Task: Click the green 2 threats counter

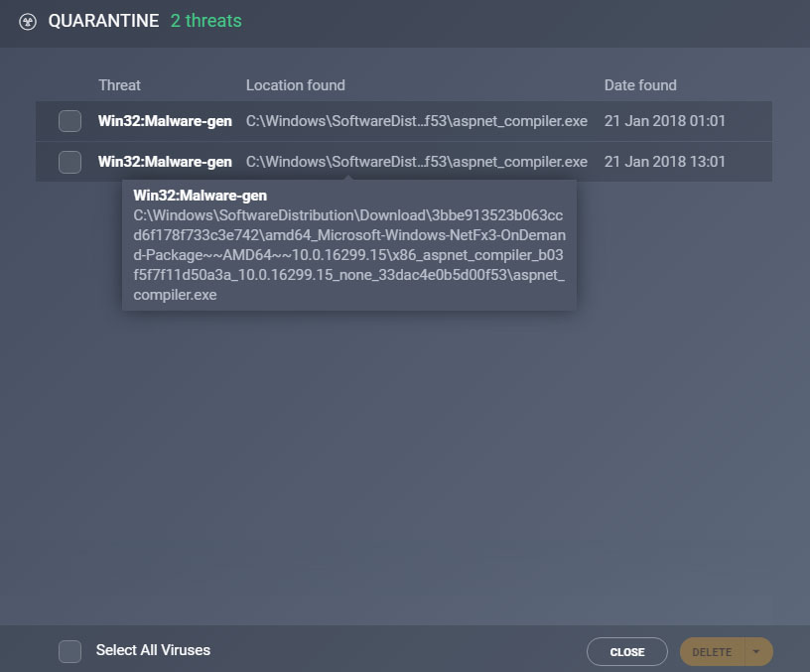Action: click(x=206, y=21)
